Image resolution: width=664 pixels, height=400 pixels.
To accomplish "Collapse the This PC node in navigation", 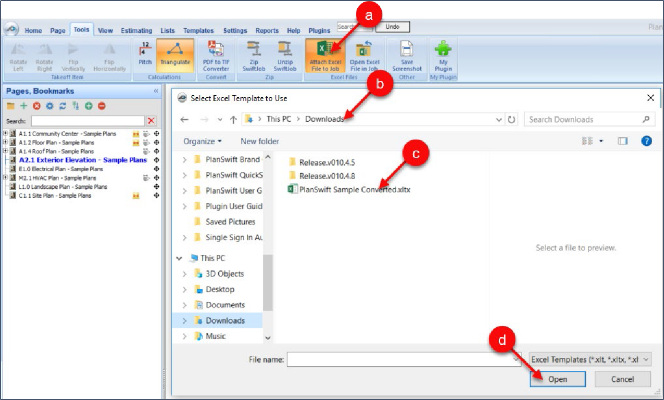I will (179, 258).
